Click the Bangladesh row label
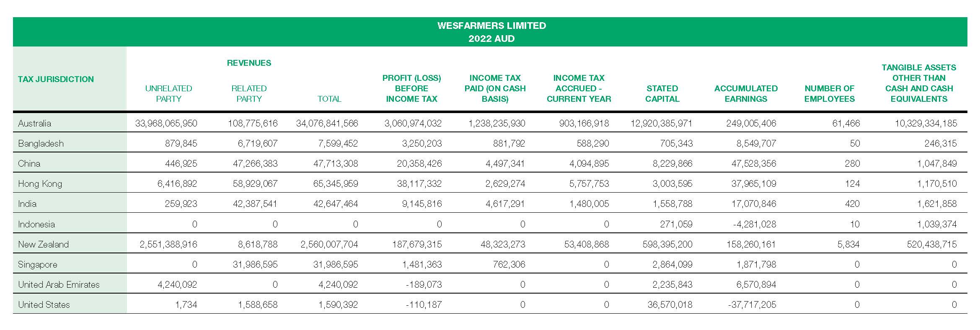980x330 pixels. [x=41, y=143]
